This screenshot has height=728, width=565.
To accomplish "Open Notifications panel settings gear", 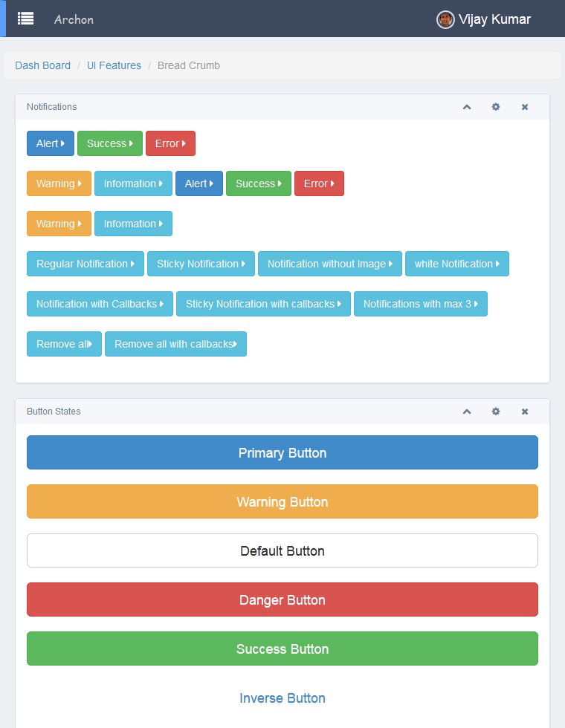I will tap(496, 107).
